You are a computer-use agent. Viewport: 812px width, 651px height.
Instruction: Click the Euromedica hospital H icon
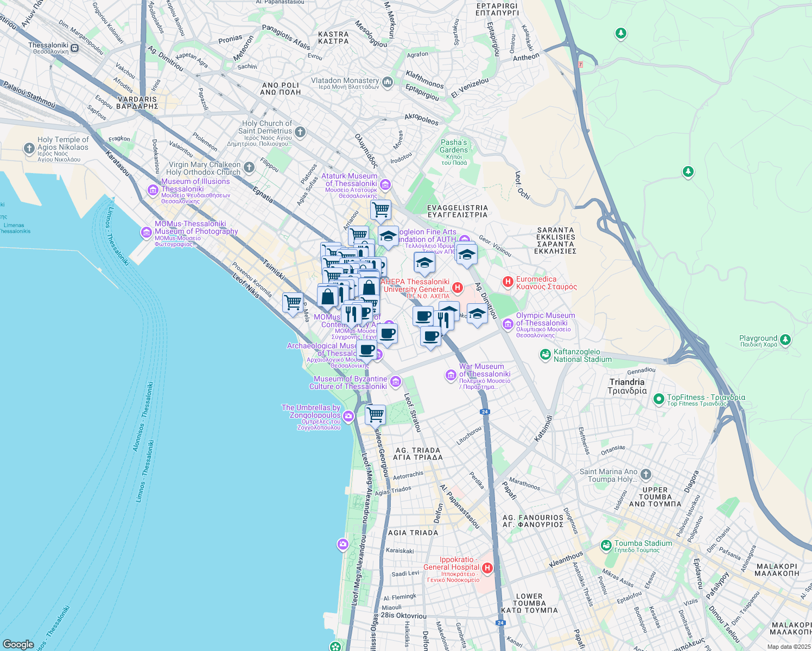[x=508, y=281]
